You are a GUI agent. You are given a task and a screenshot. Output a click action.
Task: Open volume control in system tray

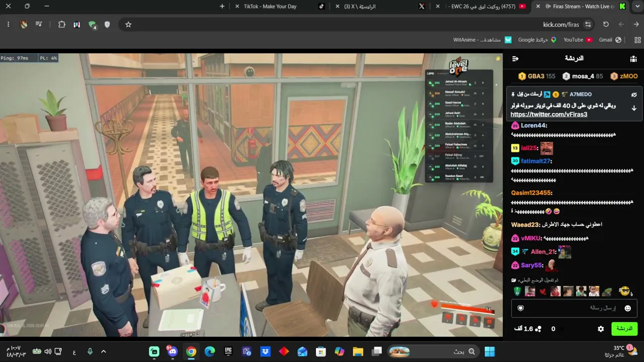pyautogui.click(x=48, y=351)
